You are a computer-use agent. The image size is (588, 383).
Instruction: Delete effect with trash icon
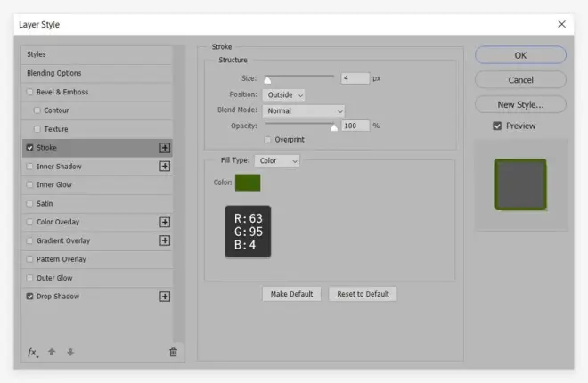coord(173,352)
